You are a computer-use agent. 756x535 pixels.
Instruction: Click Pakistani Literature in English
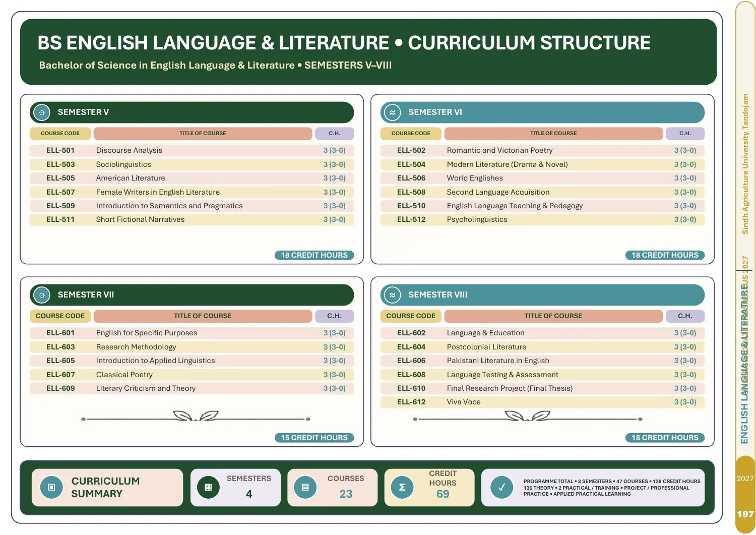(498, 361)
